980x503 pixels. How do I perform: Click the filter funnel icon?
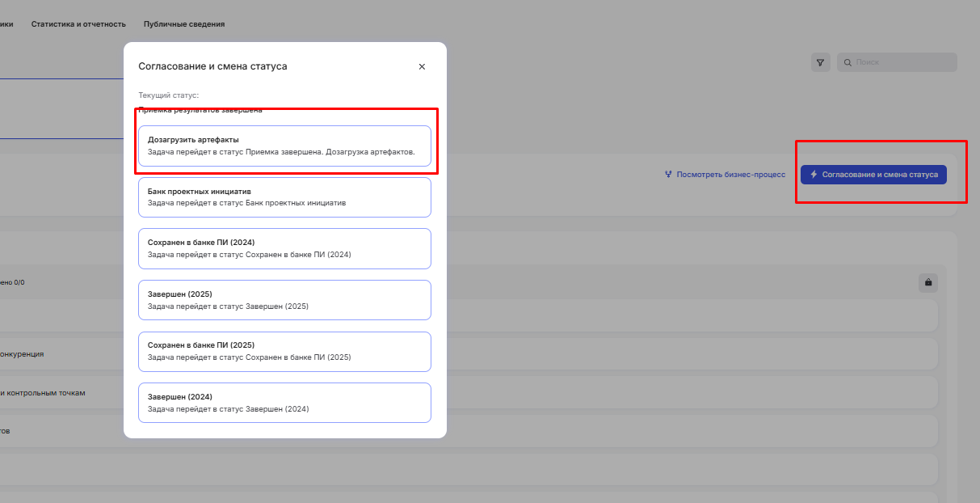pyautogui.click(x=820, y=62)
